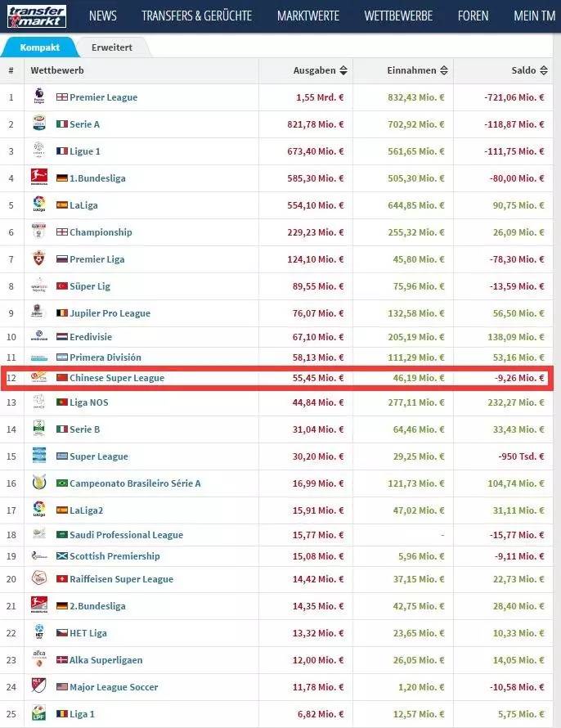Click the Transfermarkt logo
Image resolution: width=561 pixels, height=728 pixels.
39,16
